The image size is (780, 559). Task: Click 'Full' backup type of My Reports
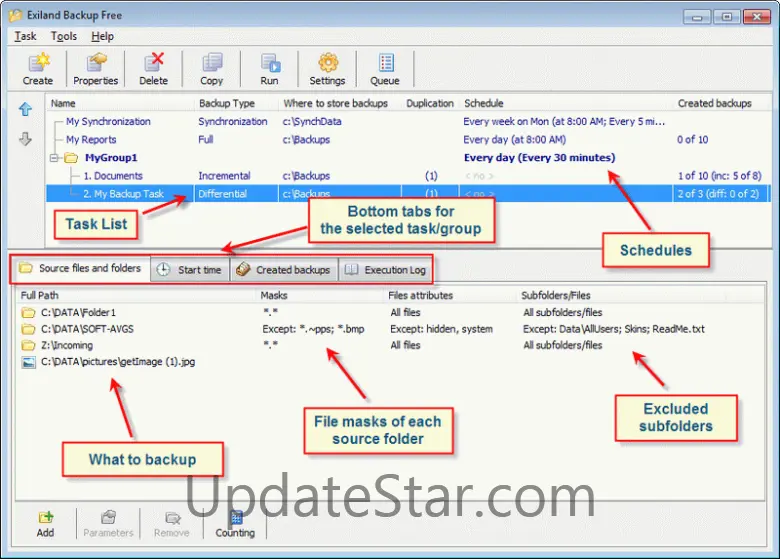coord(205,140)
